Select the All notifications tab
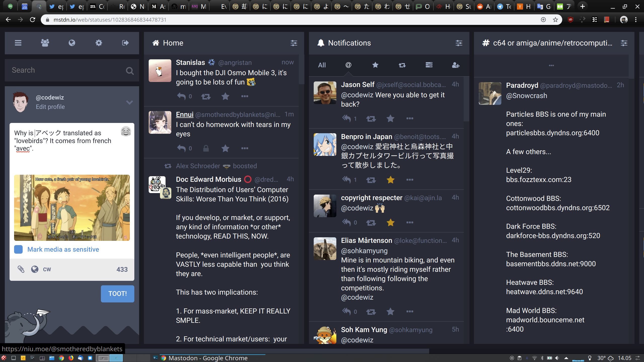This screenshot has height=362, width=644. pos(322,65)
